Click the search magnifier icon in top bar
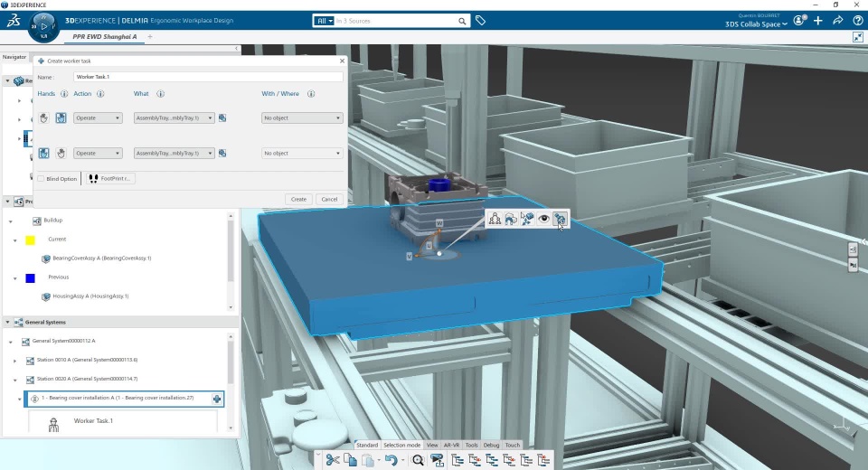This screenshot has height=470, width=868. 462,21
